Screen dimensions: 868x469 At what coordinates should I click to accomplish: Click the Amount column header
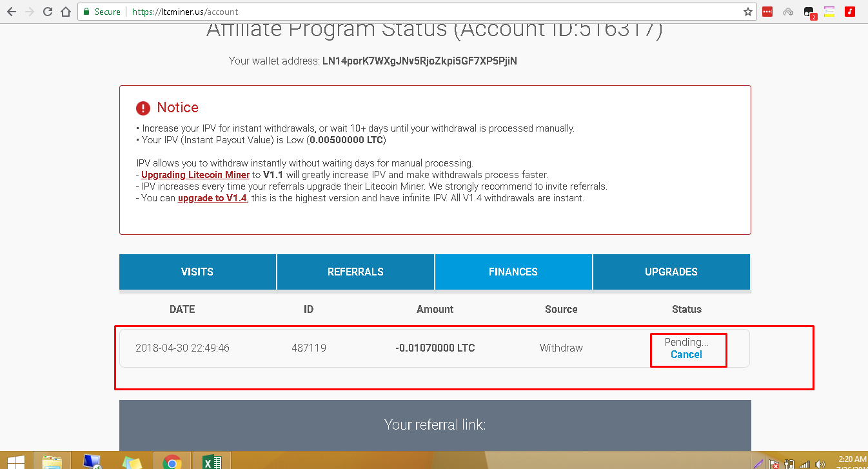[435, 309]
